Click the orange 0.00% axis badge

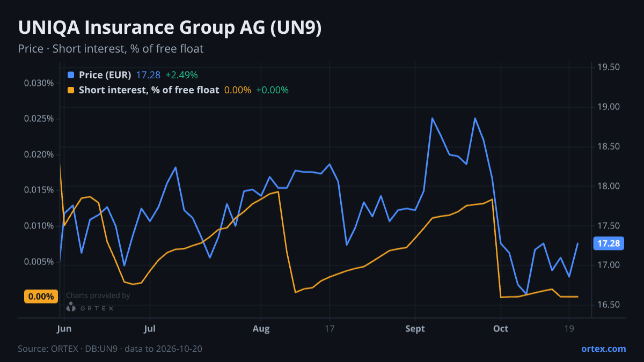click(x=41, y=297)
